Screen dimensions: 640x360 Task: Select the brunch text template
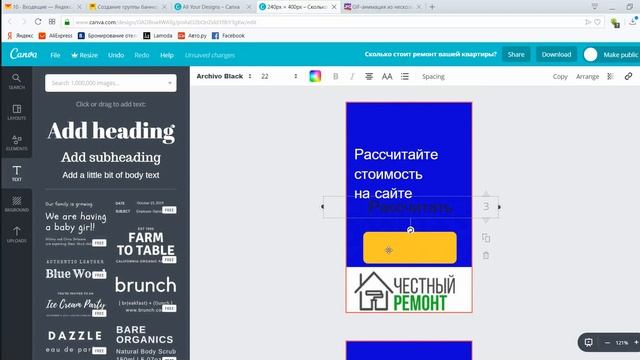(146, 293)
